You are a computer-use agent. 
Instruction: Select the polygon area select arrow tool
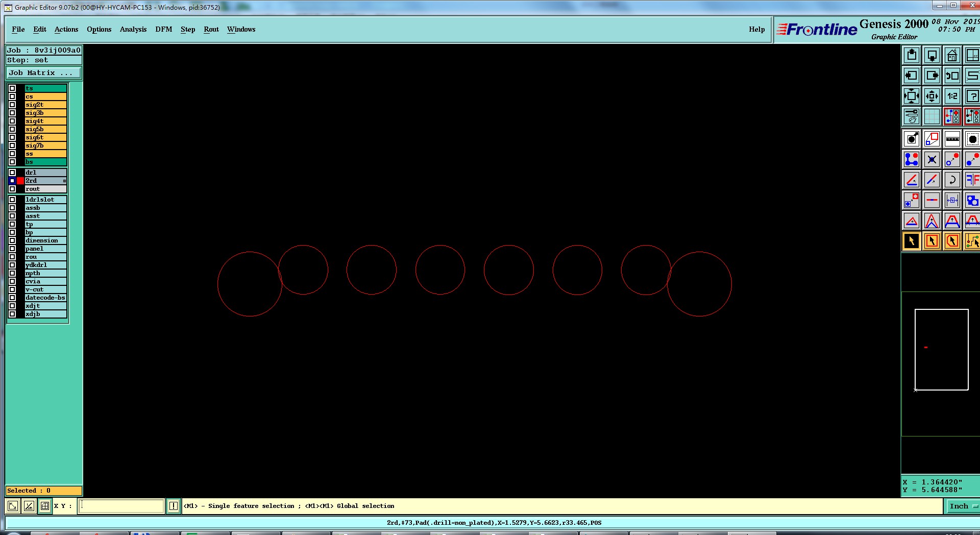tap(952, 241)
